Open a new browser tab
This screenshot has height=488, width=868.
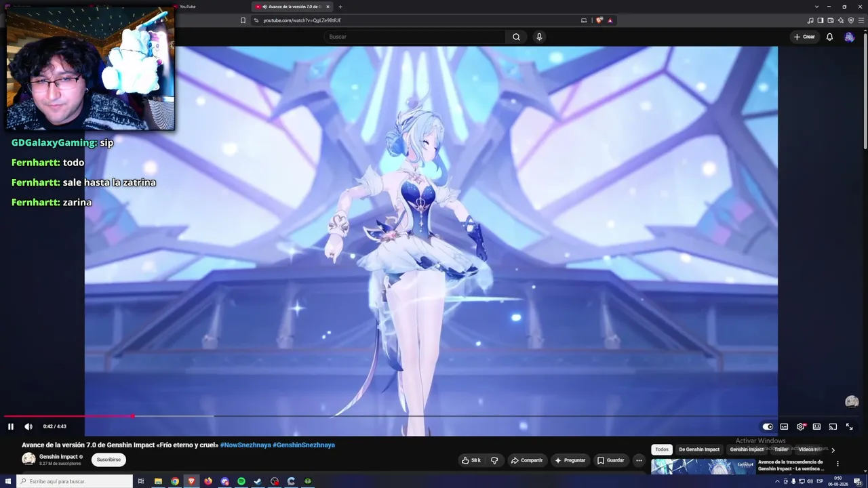(x=340, y=7)
